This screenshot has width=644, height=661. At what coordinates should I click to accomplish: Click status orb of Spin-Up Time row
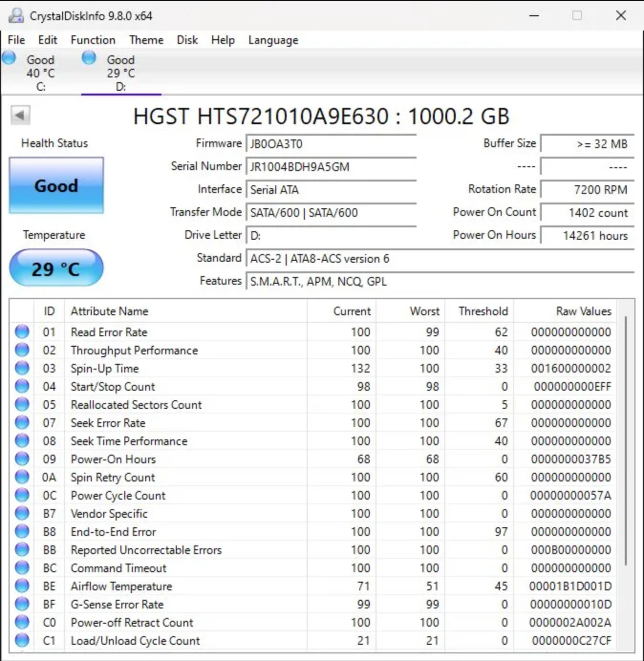pos(22,368)
